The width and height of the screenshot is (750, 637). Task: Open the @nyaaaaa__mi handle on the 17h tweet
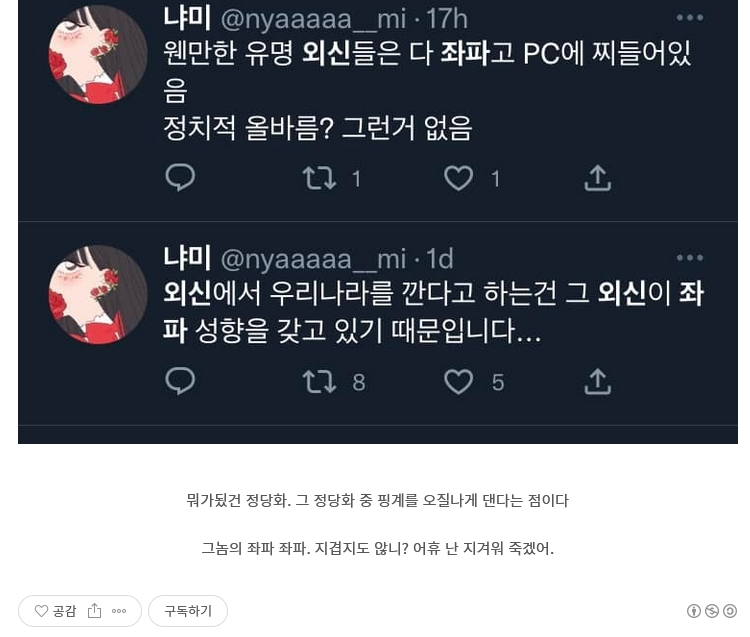click(x=313, y=19)
